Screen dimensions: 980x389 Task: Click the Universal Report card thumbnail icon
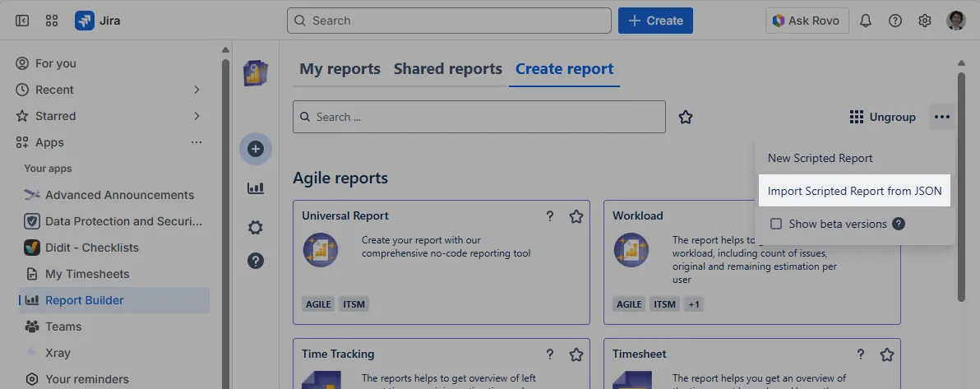[x=321, y=250]
